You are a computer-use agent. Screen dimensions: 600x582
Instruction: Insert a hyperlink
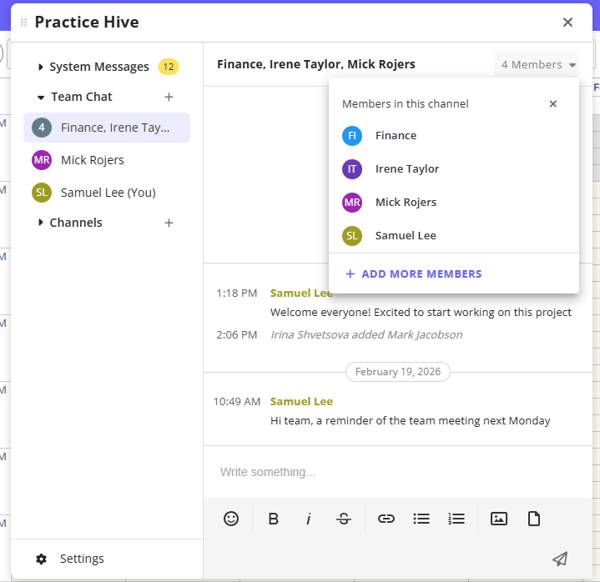click(x=386, y=518)
